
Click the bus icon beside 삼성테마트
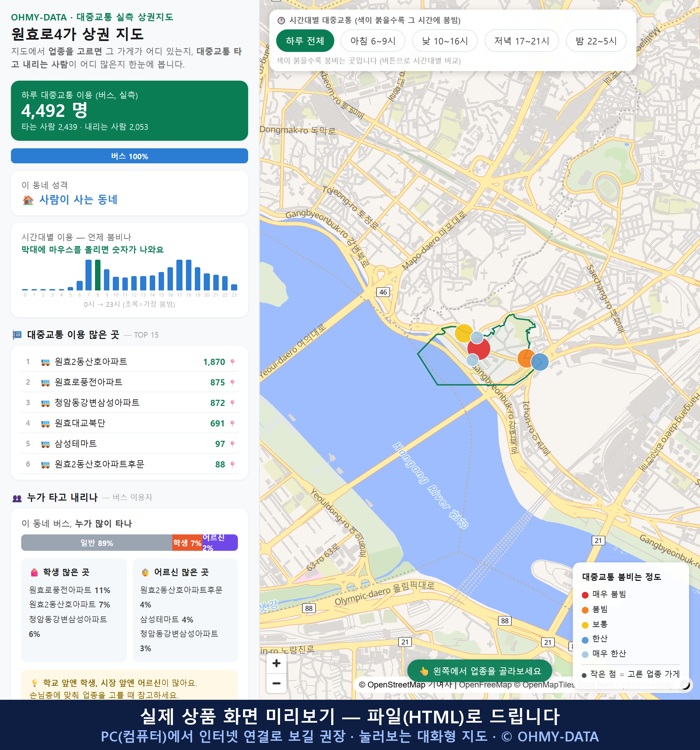[x=45, y=444]
